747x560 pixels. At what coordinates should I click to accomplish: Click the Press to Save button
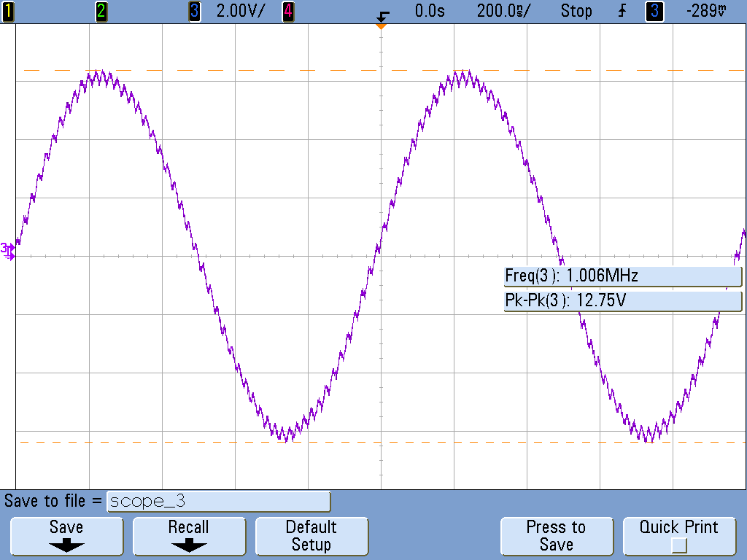tap(557, 536)
